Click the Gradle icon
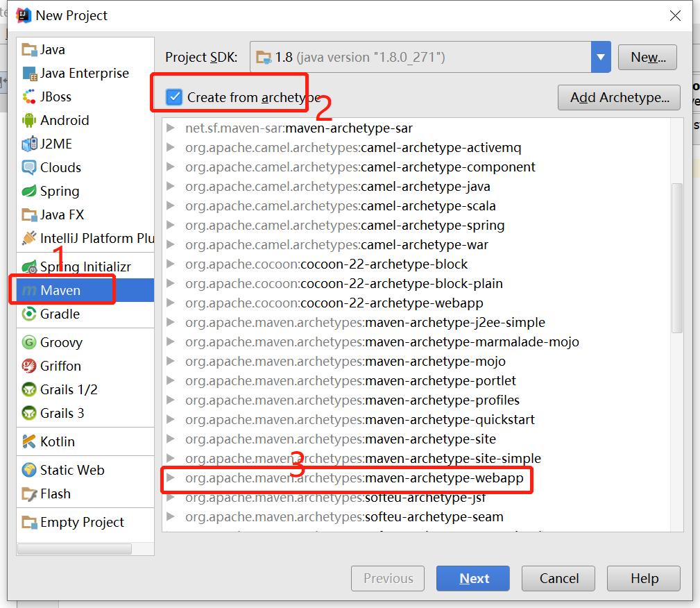The height and width of the screenshot is (608, 700). pos(29,314)
